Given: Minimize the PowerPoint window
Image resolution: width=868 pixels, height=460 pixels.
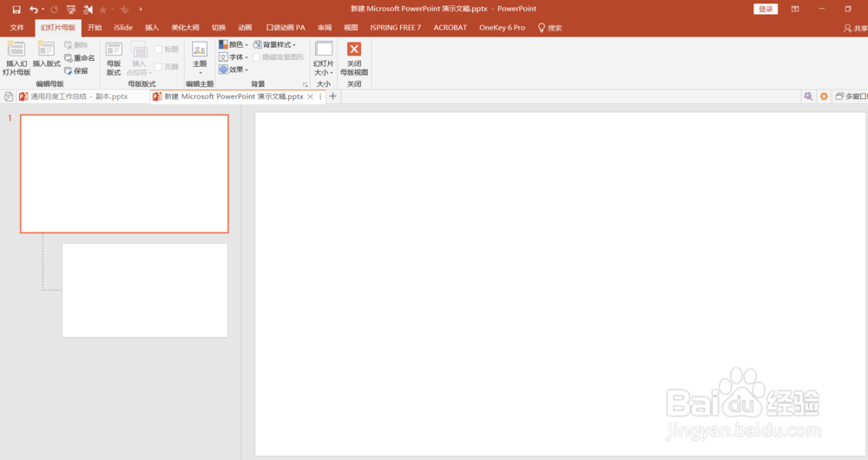Looking at the screenshot, I should [821, 9].
